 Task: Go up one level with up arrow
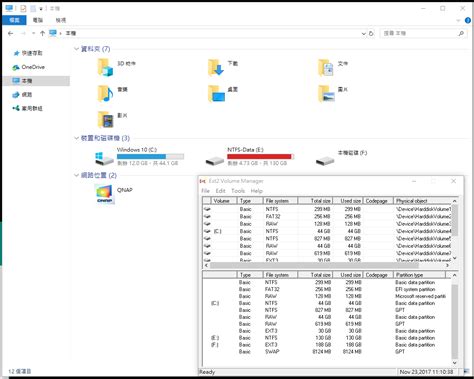[x=42, y=33]
